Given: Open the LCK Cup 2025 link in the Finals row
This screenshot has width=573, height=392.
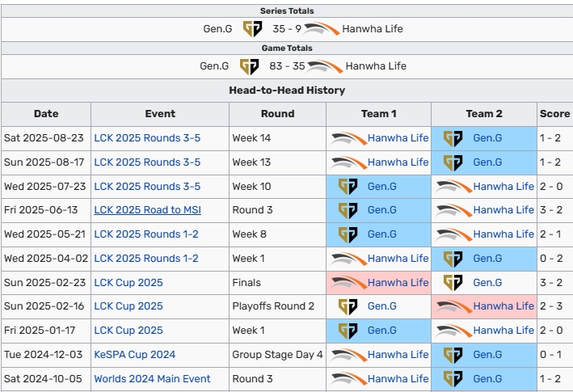Looking at the screenshot, I should pyautogui.click(x=129, y=283).
